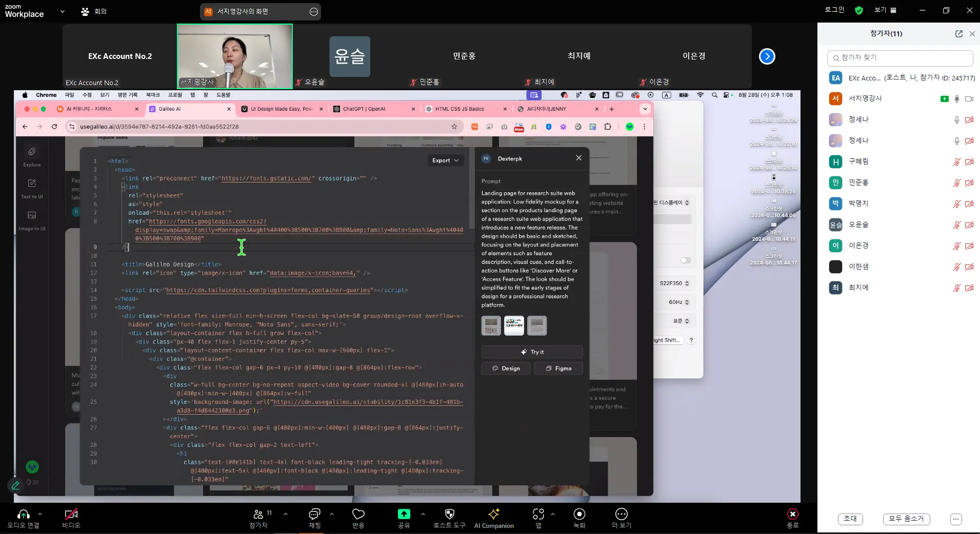This screenshot has width=980, height=534.
Task: Add a new Chrome tab
Action: [611, 109]
